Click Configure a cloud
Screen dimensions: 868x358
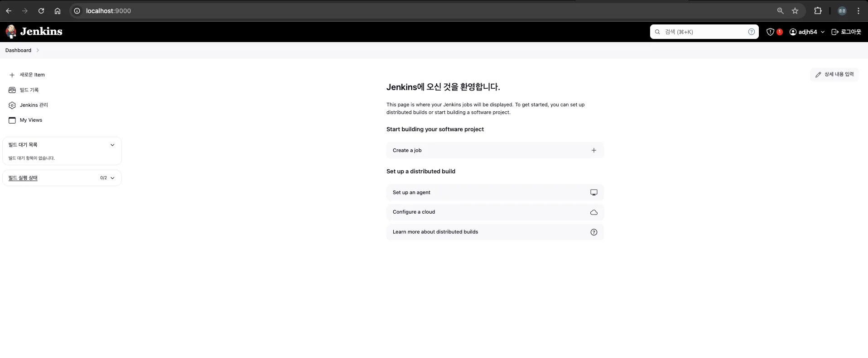click(495, 212)
